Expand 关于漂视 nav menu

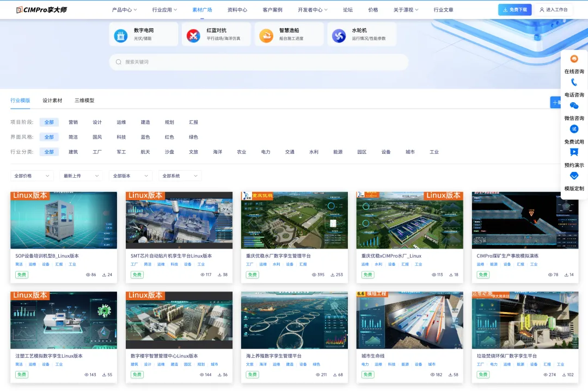coord(406,10)
